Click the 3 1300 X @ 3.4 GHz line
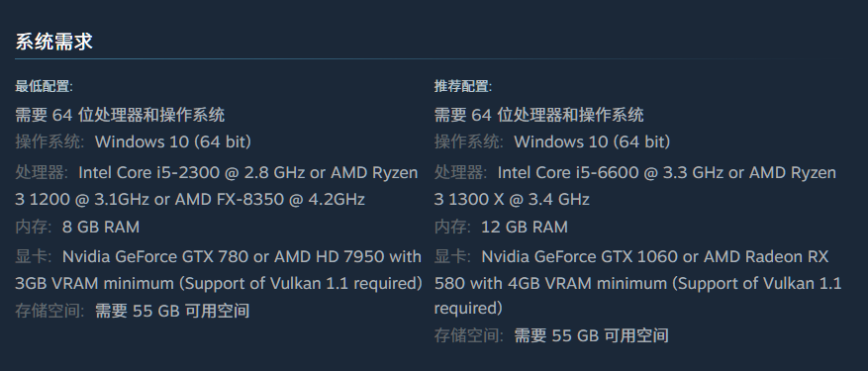This screenshot has width=868, height=371. (512, 199)
